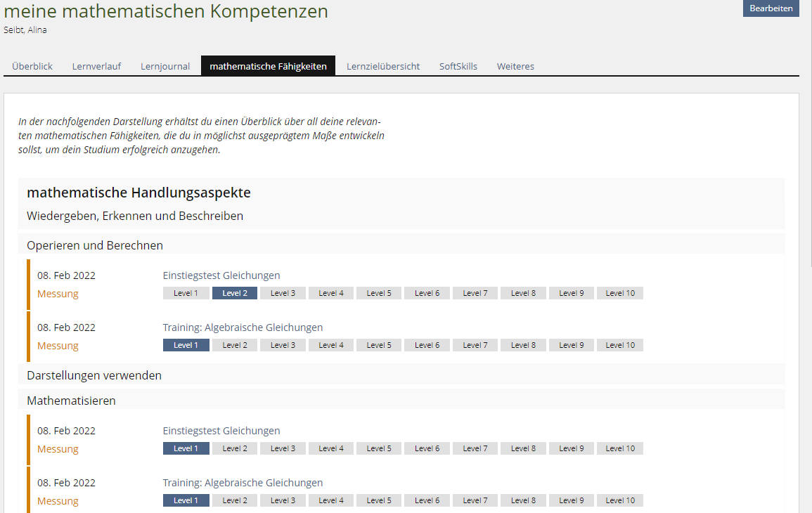Image resolution: width=812 pixels, height=513 pixels.
Task: Open the Lernverlauf tab
Action: [96, 65]
